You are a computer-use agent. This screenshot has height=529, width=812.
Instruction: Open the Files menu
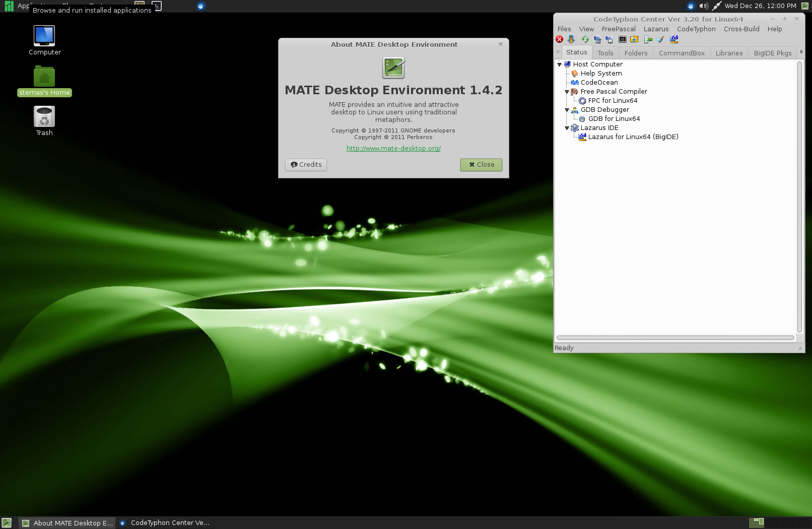coord(564,29)
